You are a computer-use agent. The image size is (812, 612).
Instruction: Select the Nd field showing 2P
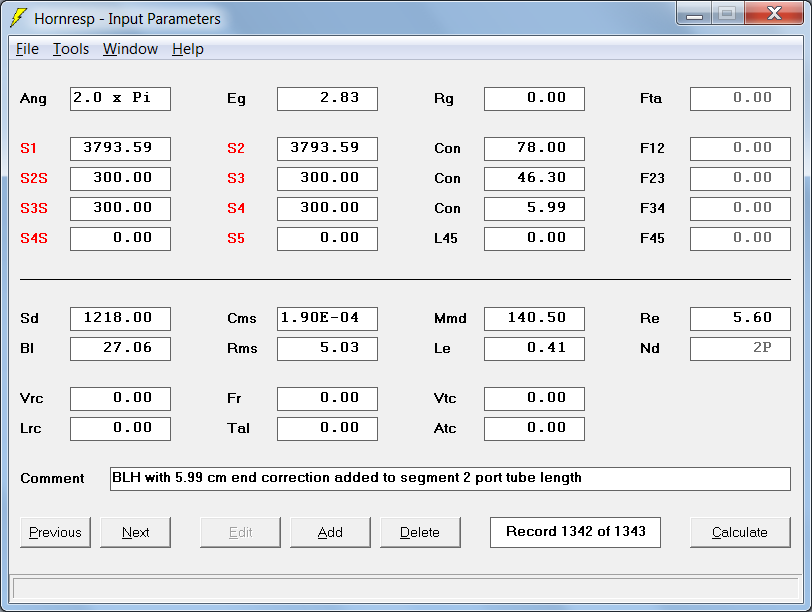tap(741, 349)
